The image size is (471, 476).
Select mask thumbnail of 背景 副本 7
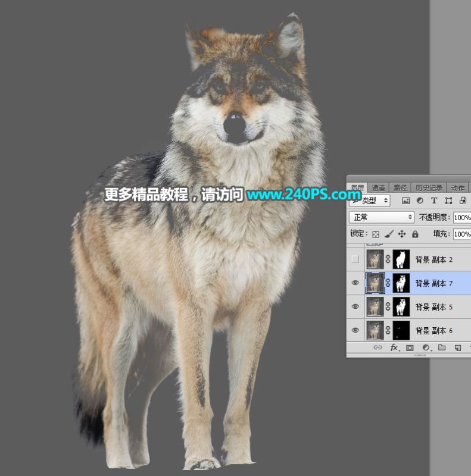(401, 283)
